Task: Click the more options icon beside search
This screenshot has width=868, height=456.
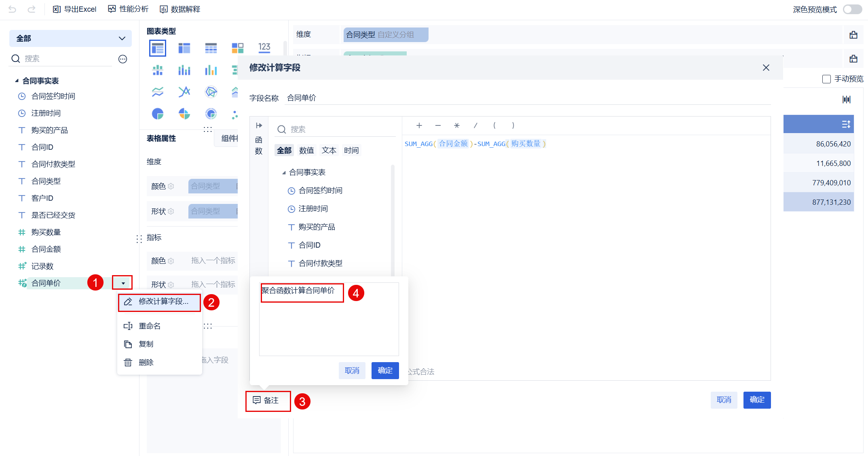Action: (x=122, y=59)
